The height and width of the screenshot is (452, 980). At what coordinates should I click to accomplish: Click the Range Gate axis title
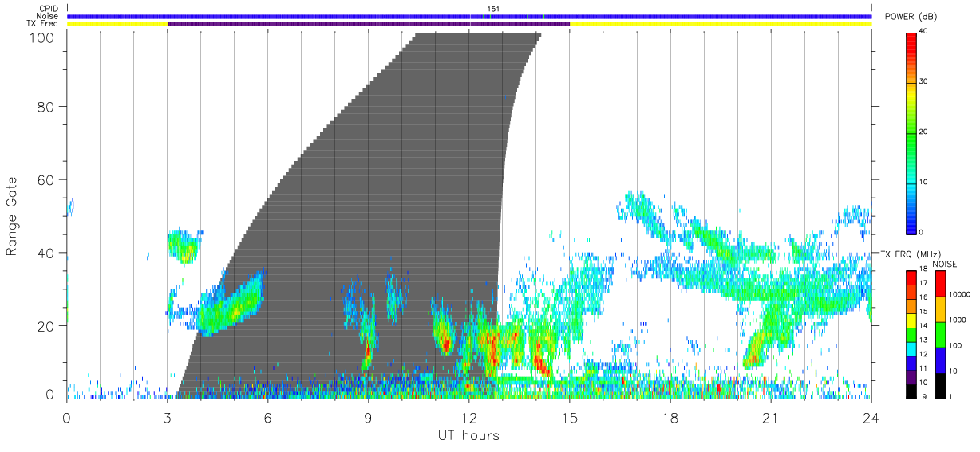tap(12, 218)
